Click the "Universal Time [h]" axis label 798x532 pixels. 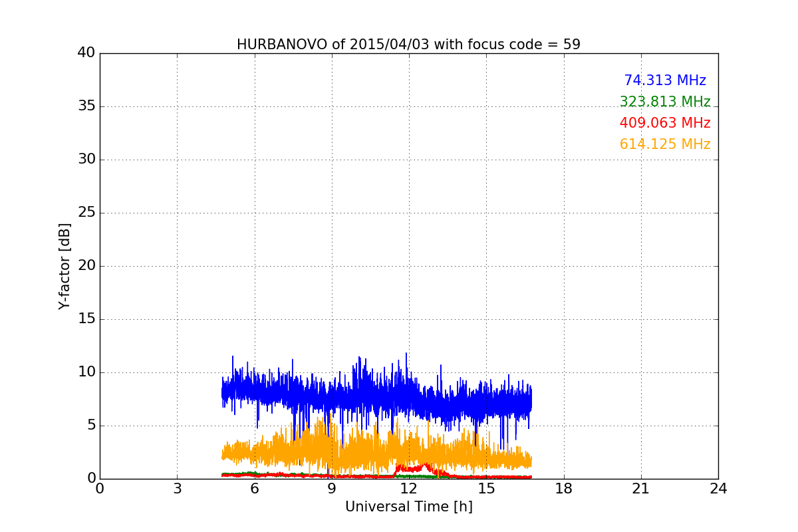coord(409,507)
